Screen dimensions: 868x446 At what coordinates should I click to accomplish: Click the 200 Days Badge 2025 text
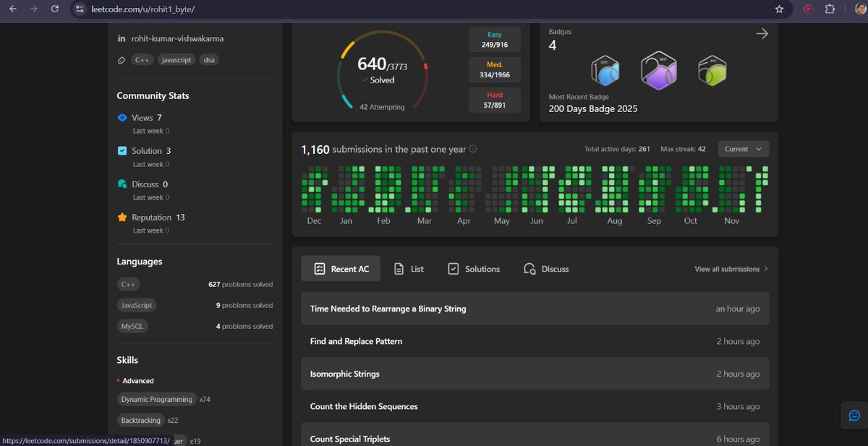[593, 108]
